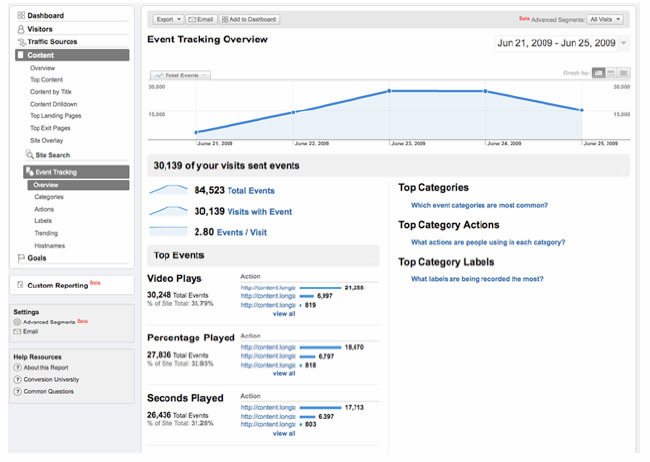Click Add to Dashboard button
The width and height of the screenshot is (650, 462).
pyautogui.click(x=250, y=19)
